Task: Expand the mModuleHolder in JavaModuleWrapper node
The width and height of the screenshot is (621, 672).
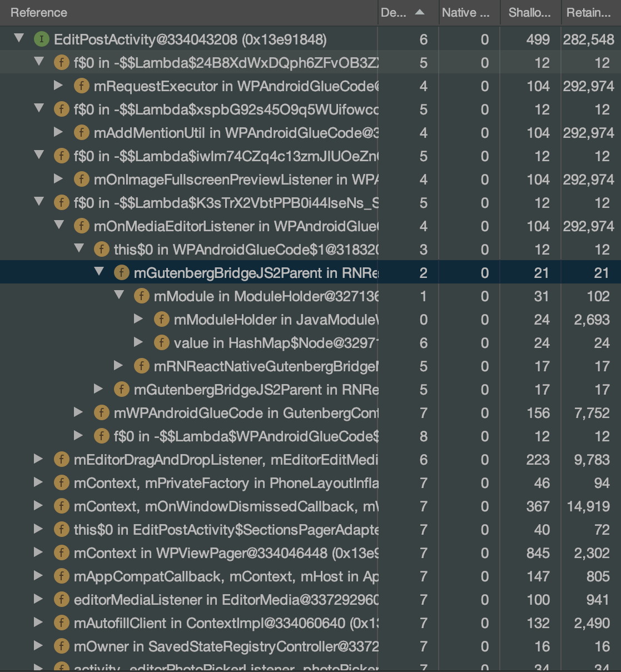Action: click(138, 319)
